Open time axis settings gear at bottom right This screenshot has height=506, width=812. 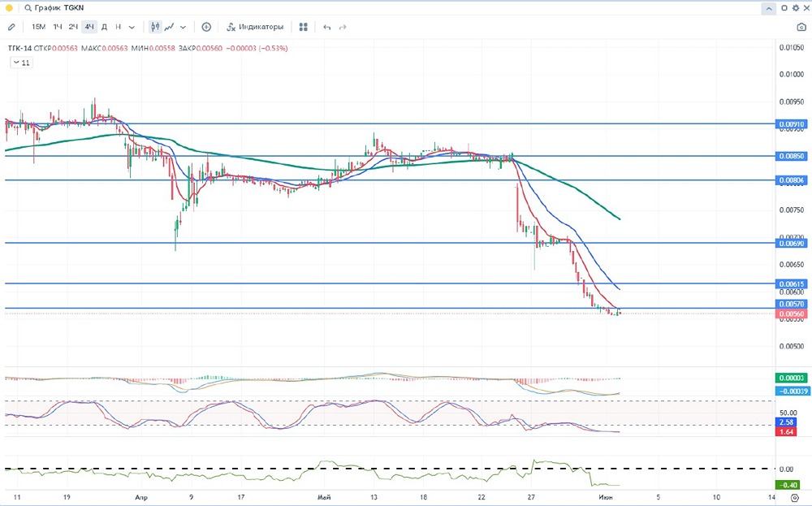795,498
